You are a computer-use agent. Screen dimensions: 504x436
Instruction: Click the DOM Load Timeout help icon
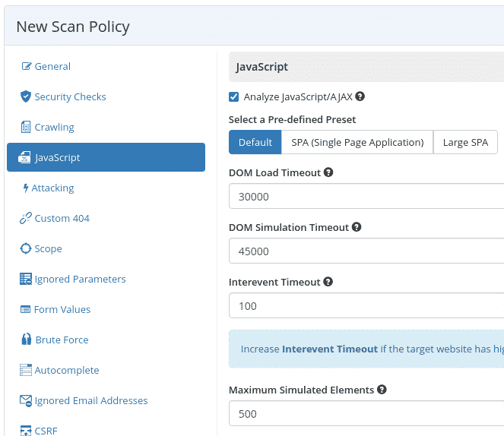(328, 172)
